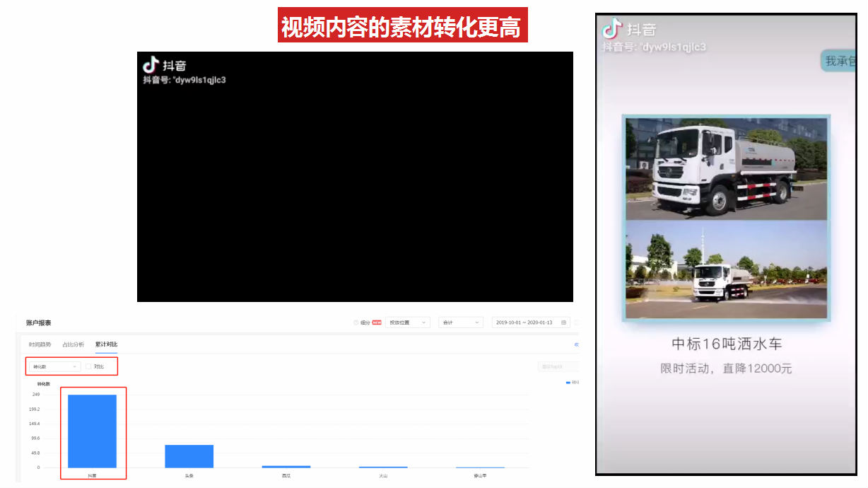Viewport: 868px width, 488px height.
Task: Click the 抖音号 text on black video
Action: point(184,80)
